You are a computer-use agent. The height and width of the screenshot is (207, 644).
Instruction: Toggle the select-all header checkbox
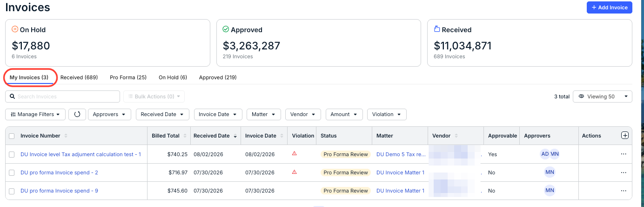(12, 136)
